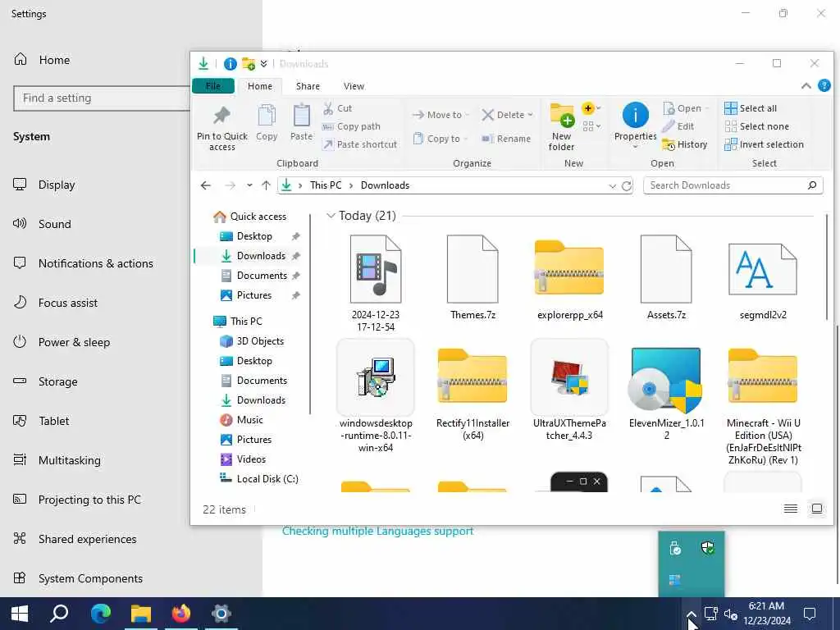Go up one folder level arrow
The height and width of the screenshot is (630, 840).
click(x=267, y=185)
